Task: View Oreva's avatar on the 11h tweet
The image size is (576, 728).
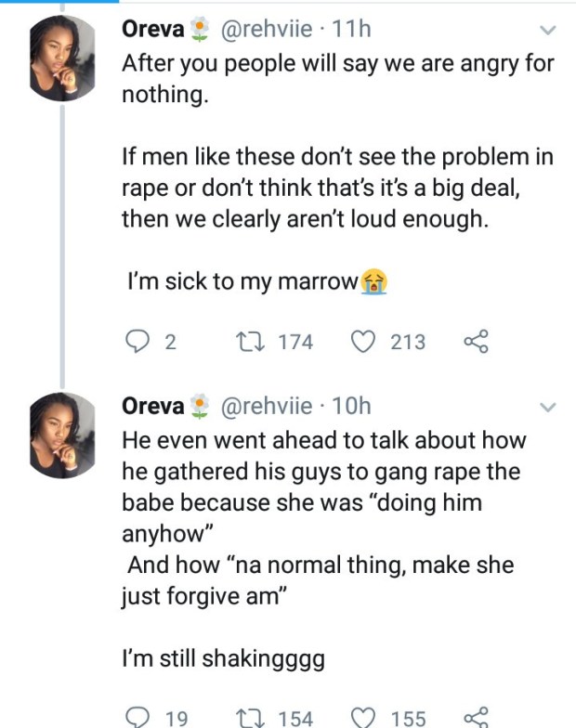Action: click(63, 59)
